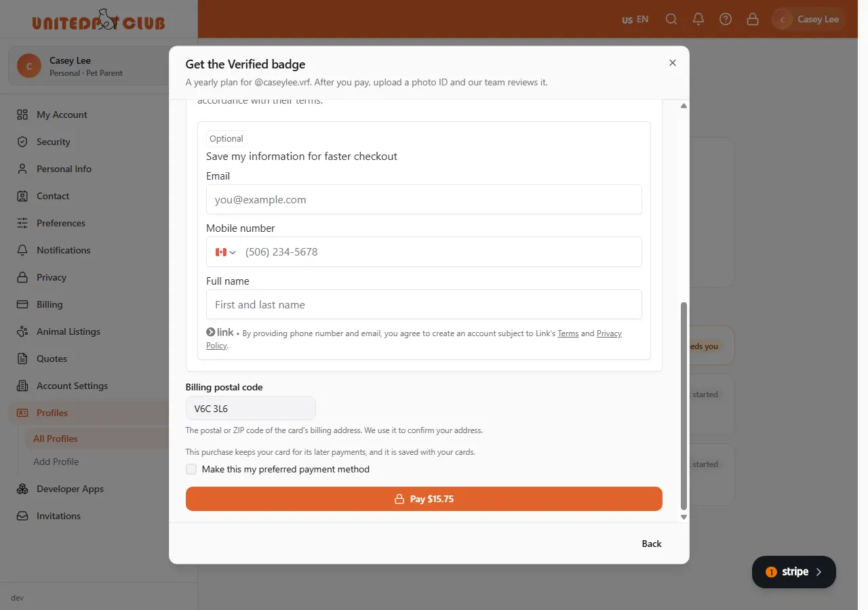868x610 pixels.
Task: Click the Preferences sliders icon
Action: coord(22,223)
